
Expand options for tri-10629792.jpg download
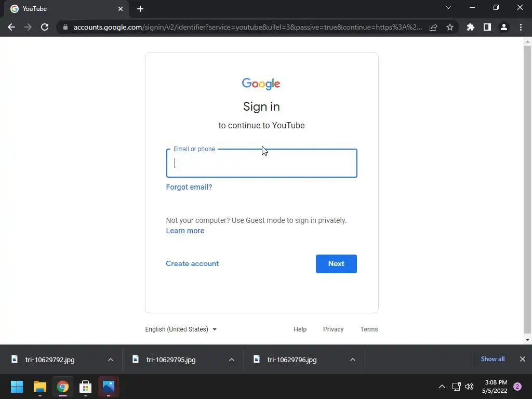tap(111, 360)
